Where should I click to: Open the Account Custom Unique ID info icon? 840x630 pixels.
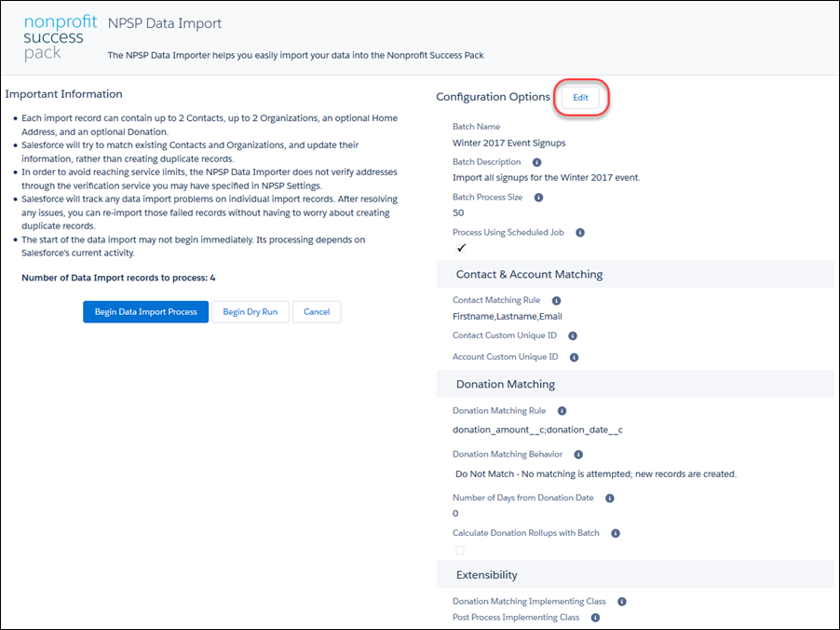point(575,356)
